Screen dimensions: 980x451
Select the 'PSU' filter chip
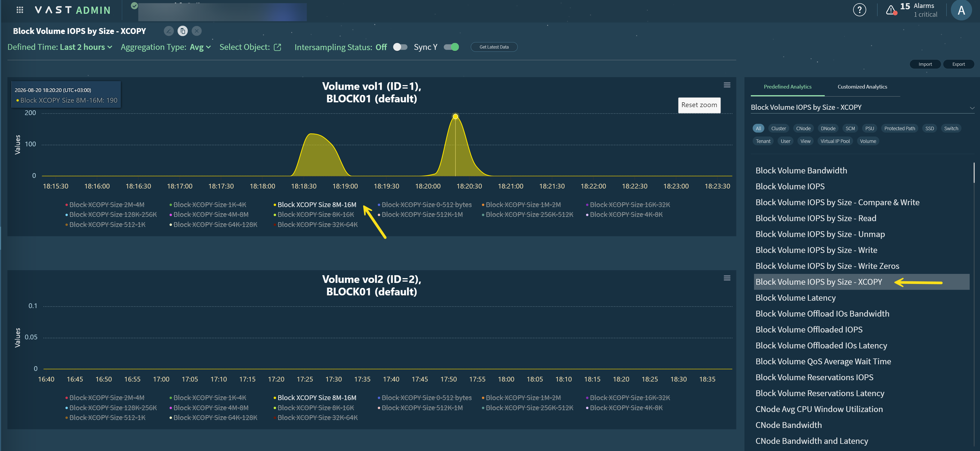pyautogui.click(x=869, y=128)
